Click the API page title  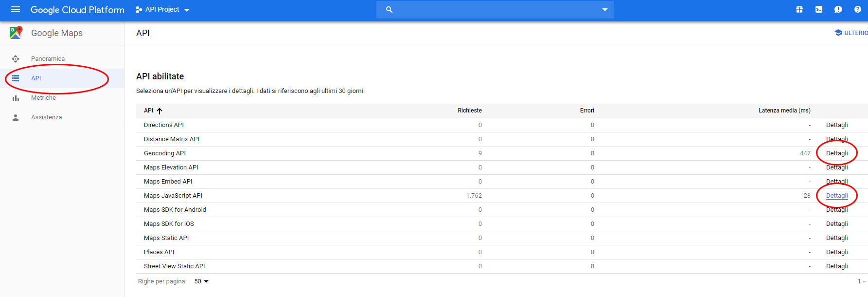(x=143, y=33)
